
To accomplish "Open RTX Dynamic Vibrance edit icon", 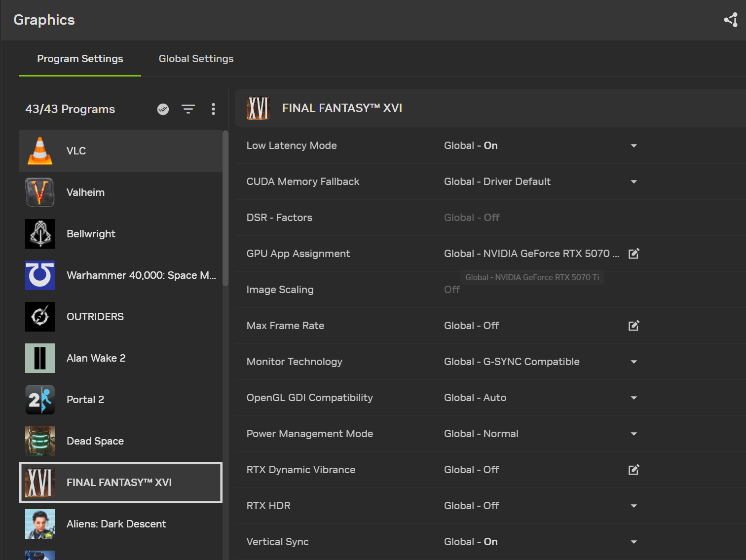I will [634, 470].
